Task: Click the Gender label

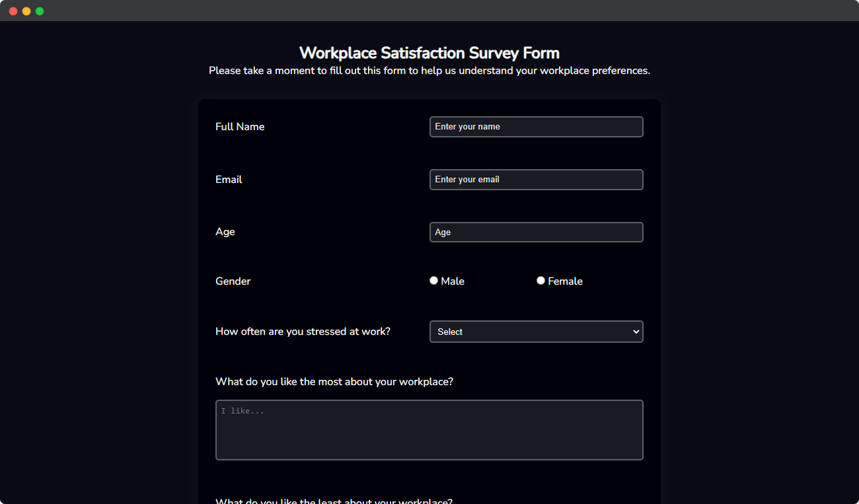Action: pos(233,281)
